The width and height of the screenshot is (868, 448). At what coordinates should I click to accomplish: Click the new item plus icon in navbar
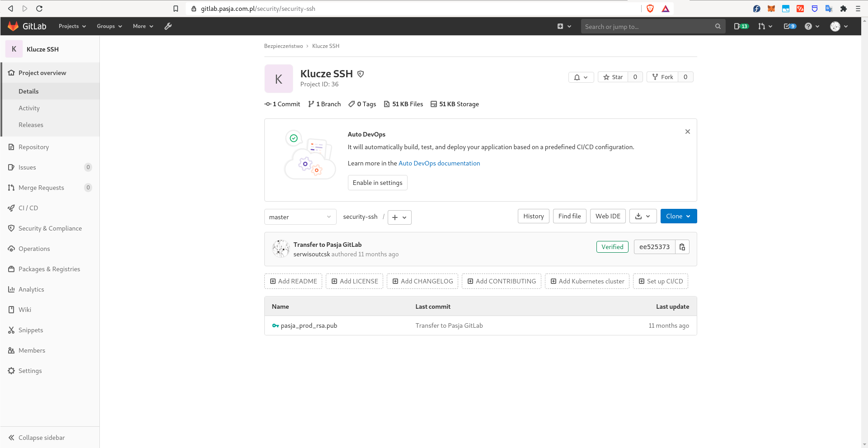pyautogui.click(x=564, y=26)
